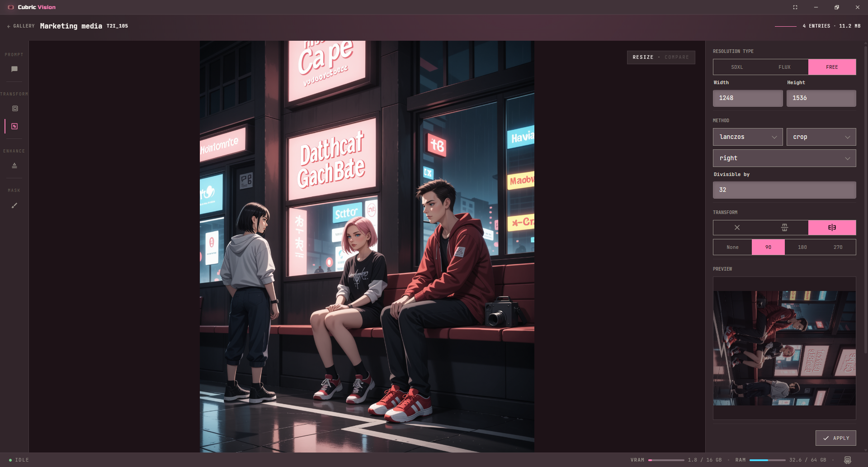868x467 pixels.
Task: Click the ENHANCE sidebar label
Action: point(14,151)
